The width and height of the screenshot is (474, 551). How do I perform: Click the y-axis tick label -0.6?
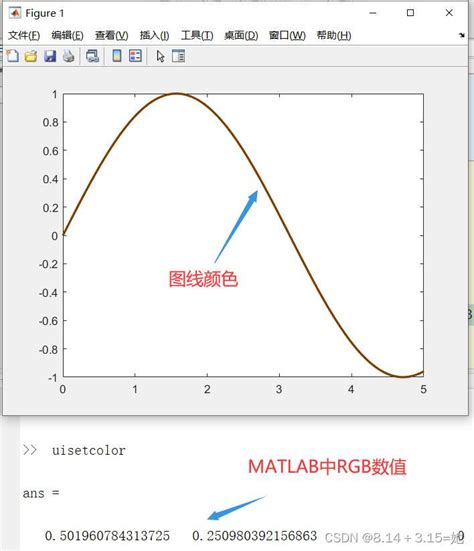click(x=48, y=321)
